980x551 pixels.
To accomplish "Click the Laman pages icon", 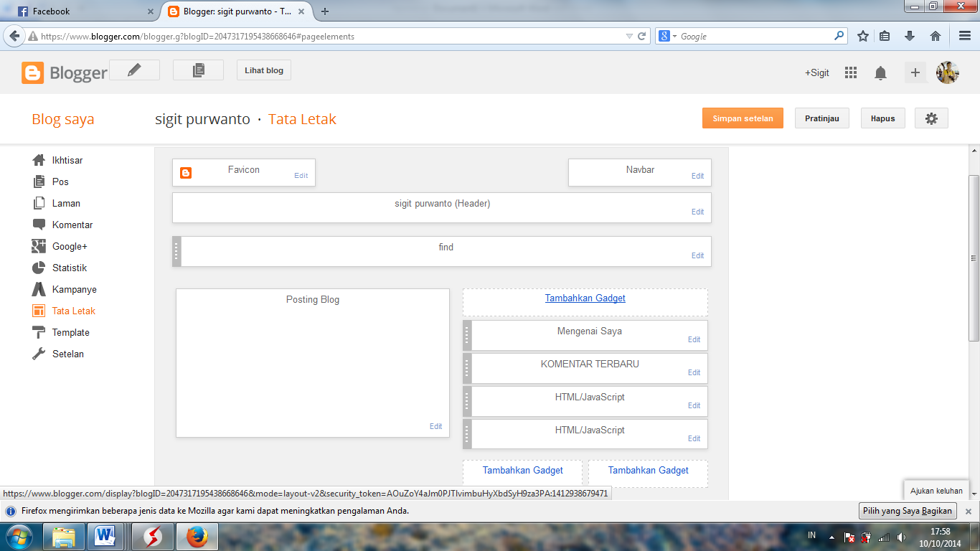I will click(39, 203).
